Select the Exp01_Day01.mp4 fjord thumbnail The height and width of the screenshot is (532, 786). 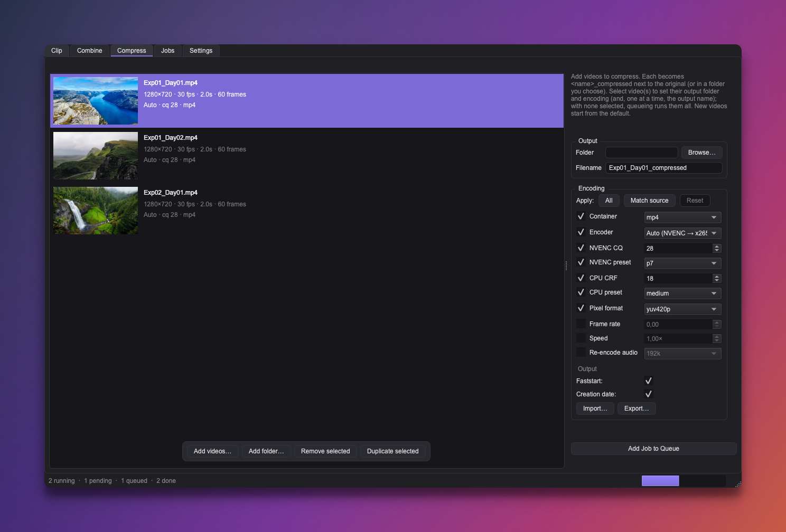(96, 101)
